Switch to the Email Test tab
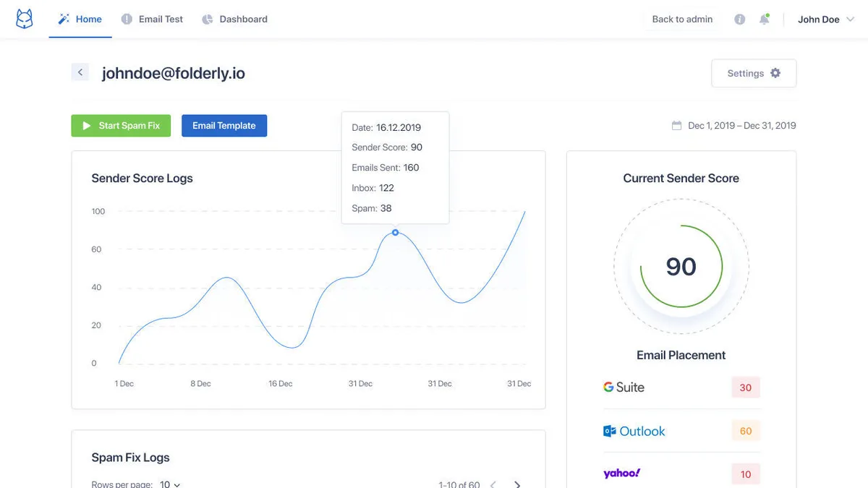This screenshot has width=868, height=488. click(x=152, y=20)
